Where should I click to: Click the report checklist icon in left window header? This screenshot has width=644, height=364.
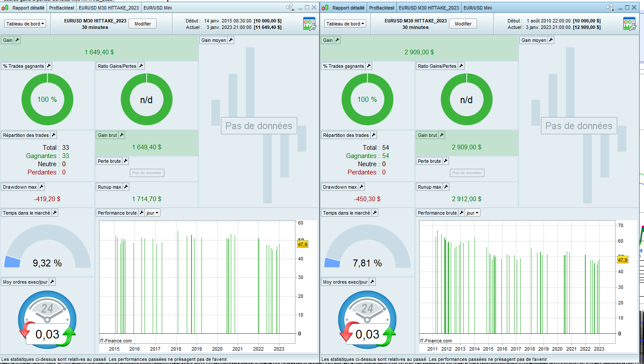coord(309,24)
